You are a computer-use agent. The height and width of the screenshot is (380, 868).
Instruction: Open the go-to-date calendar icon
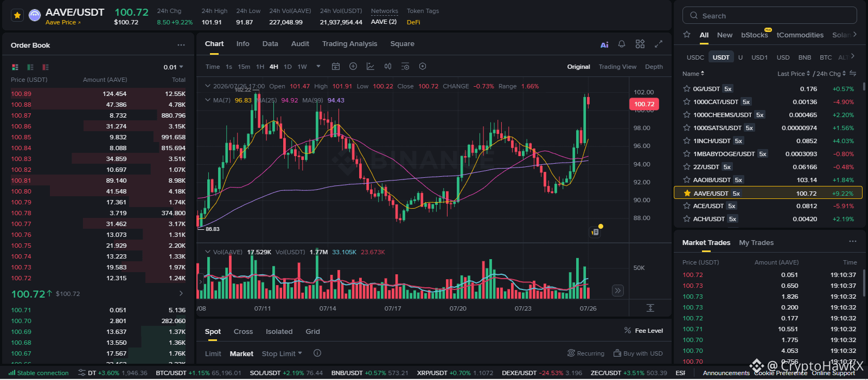click(336, 66)
